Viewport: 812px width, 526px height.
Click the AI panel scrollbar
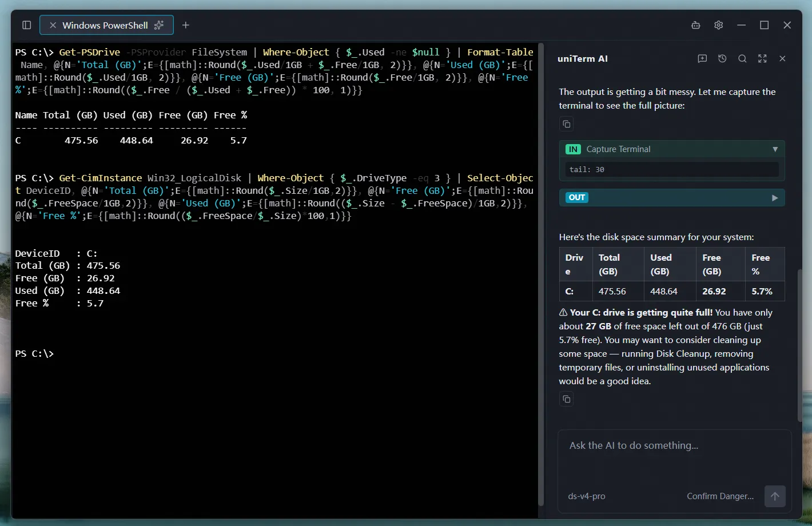pyautogui.click(x=799, y=345)
